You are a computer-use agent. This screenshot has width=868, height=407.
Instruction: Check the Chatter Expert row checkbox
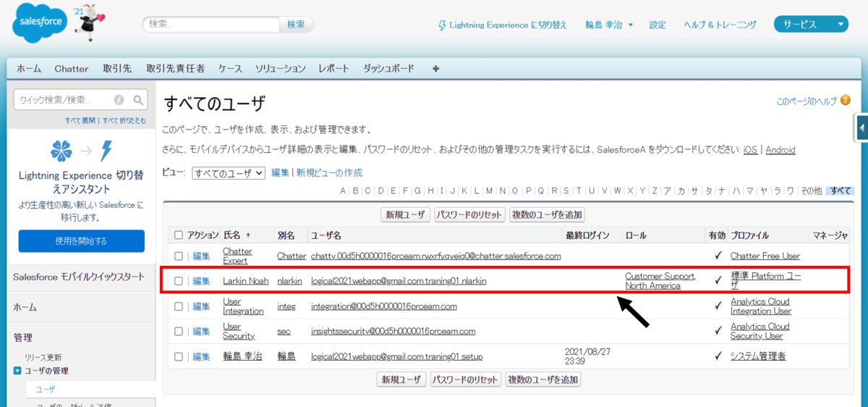(x=179, y=256)
